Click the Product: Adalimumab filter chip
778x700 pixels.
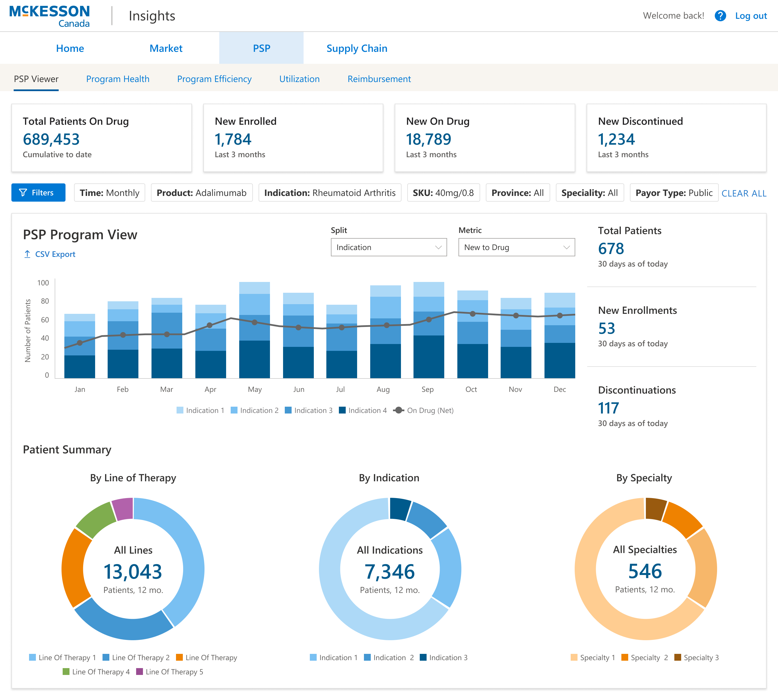(202, 193)
